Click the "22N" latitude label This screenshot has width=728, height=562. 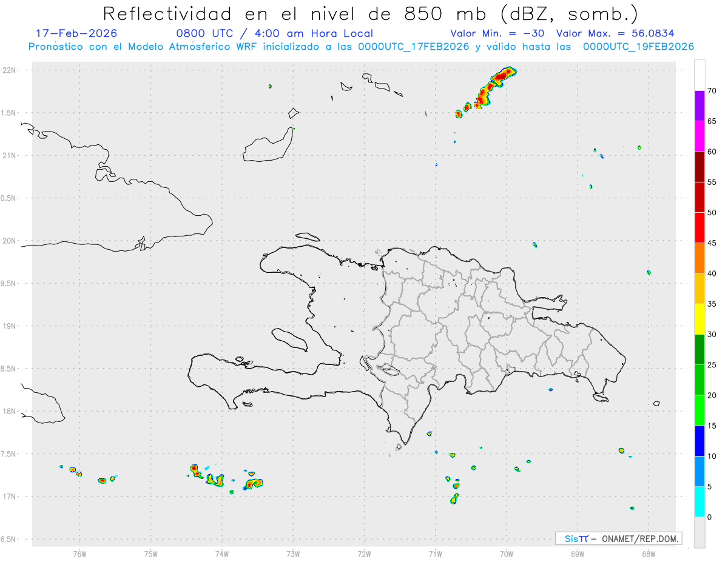[10, 70]
